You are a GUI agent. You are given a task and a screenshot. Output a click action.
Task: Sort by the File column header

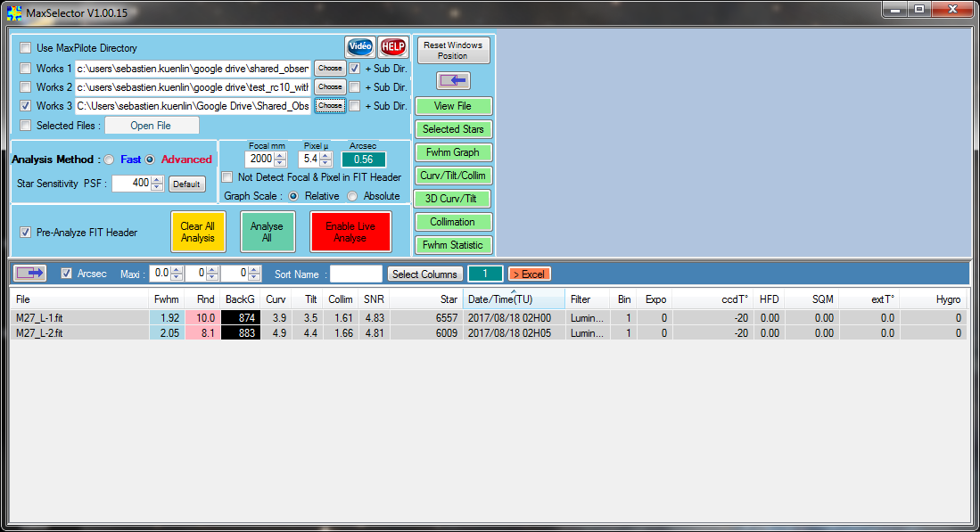80,299
